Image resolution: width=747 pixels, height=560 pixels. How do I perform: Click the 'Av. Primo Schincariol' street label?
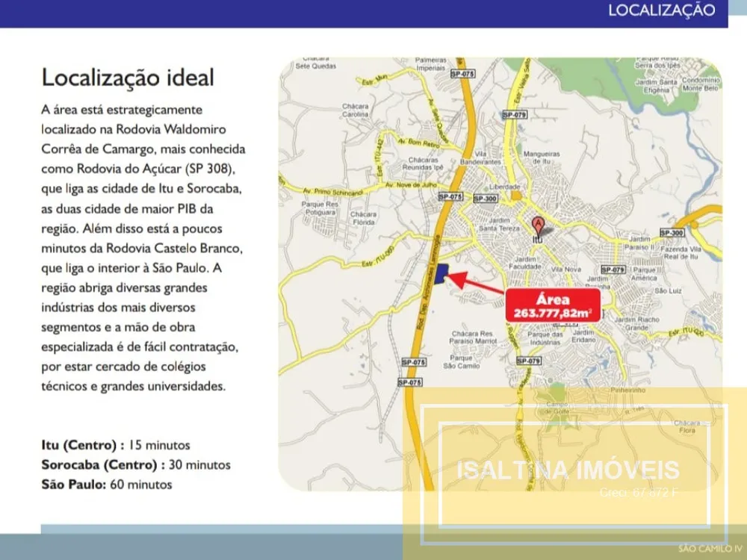[332, 191]
